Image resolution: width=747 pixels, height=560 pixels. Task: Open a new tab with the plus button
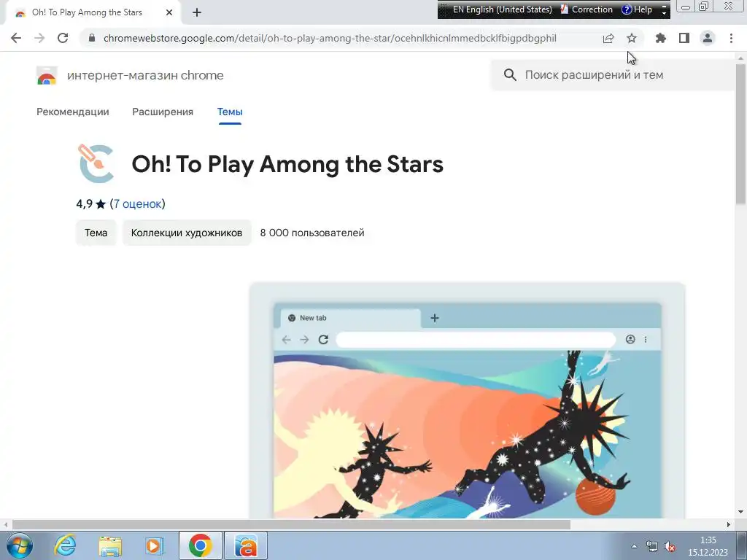(197, 13)
